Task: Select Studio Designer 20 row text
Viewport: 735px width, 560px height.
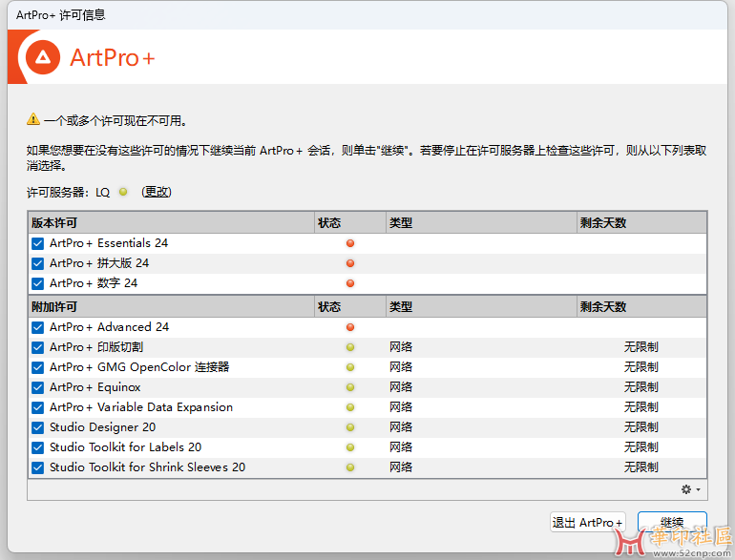Action: click(x=103, y=427)
